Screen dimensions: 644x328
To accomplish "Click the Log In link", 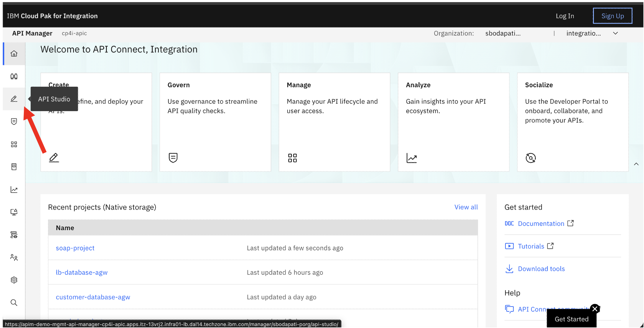I will click(x=565, y=16).
